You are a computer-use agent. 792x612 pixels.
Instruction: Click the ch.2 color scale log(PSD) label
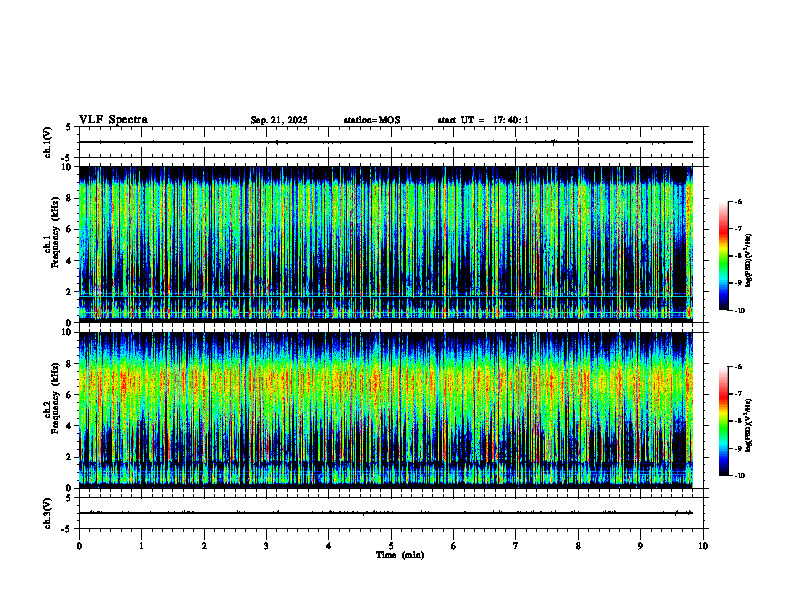pyautogui.click(x=749, y=426)
